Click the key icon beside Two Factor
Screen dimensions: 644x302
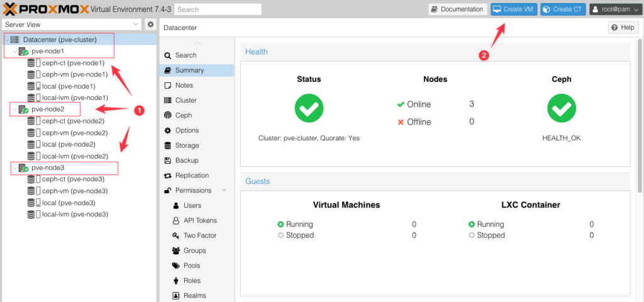tap(176, 235)
